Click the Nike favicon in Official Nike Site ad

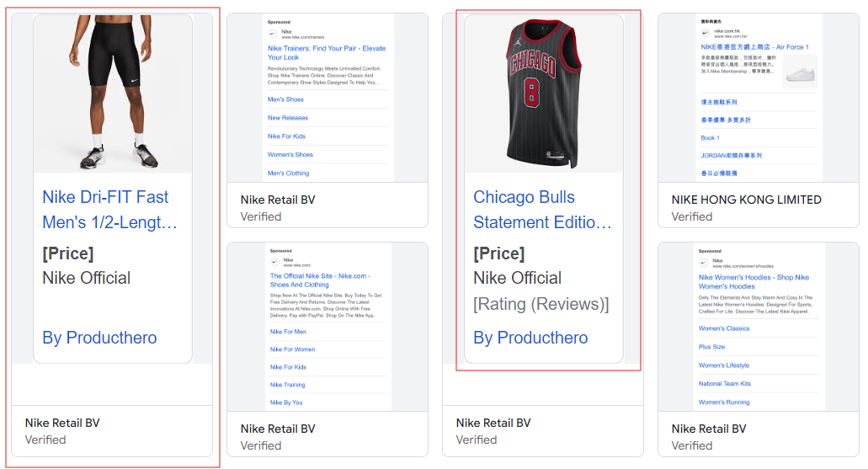[274, 263]
